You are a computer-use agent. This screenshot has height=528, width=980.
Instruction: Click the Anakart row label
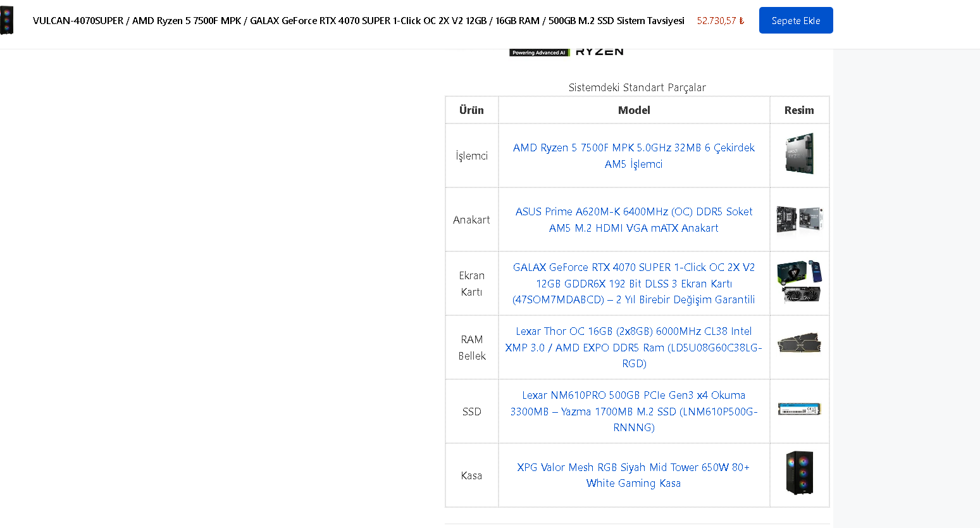click(471, 220)
